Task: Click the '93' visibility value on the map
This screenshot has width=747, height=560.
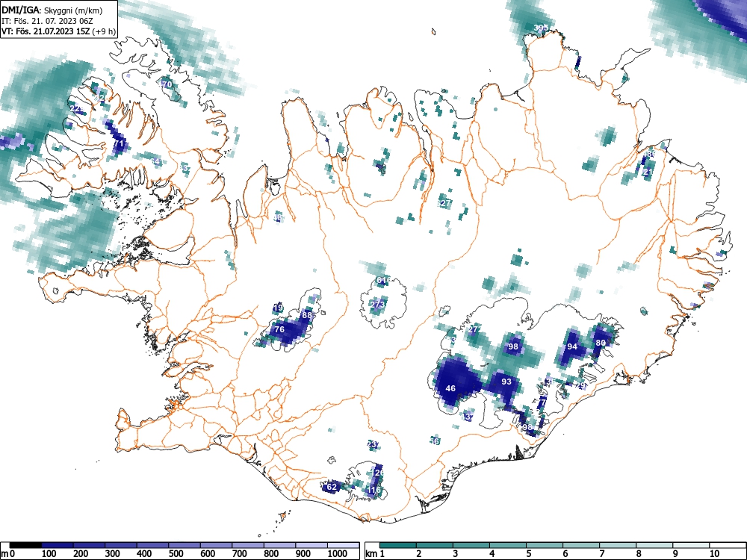Action: (506, 382)
